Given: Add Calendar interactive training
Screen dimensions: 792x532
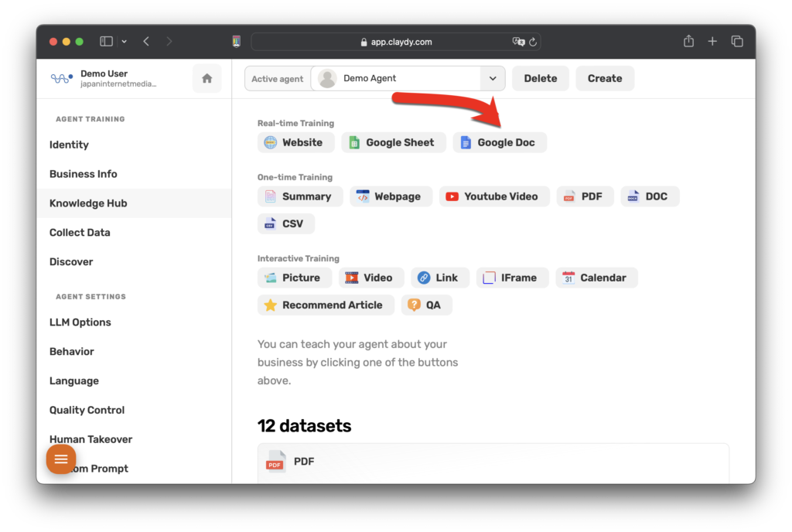Looking at the screenshot, I should [x=596, y=278].
